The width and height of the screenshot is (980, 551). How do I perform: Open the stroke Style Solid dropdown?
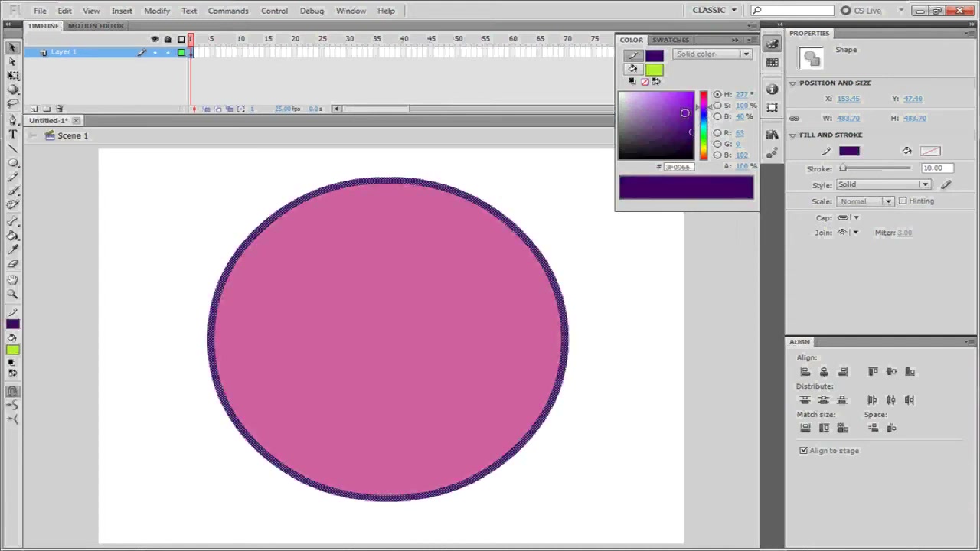coord(884,184)
